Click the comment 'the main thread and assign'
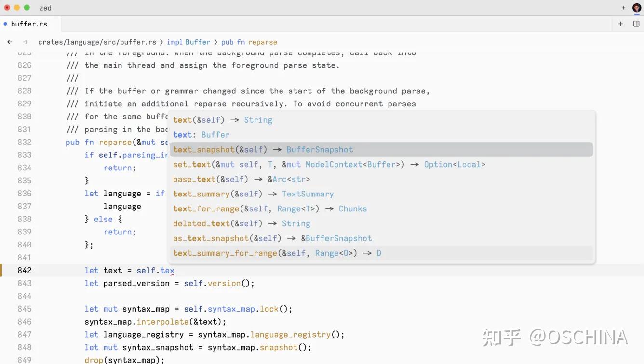This screenshot has height=364, width=644. (203, 65)
